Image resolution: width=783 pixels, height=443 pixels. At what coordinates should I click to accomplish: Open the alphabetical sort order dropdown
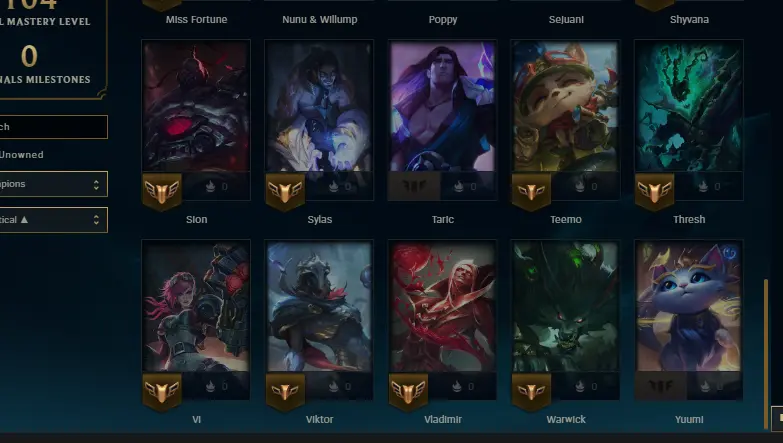[x=53, y=220]
